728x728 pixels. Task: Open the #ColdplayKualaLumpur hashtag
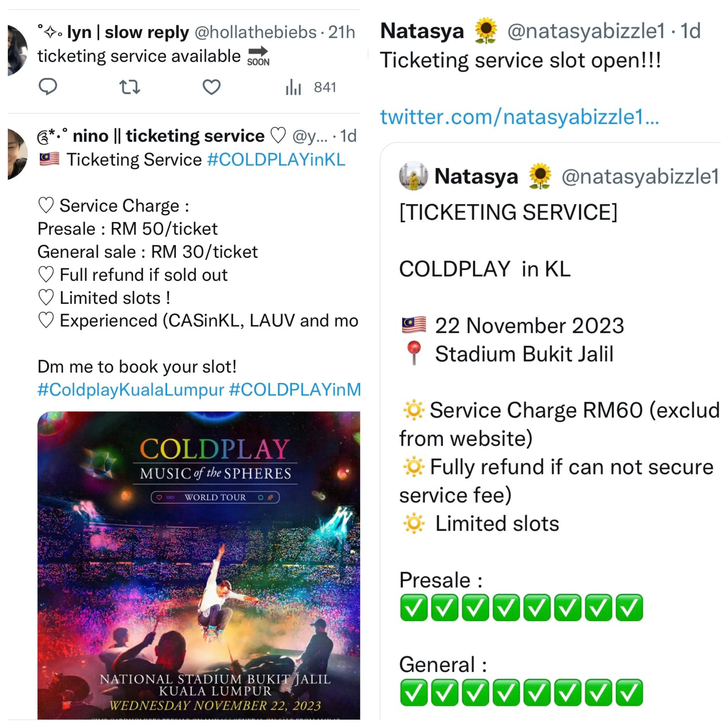[x=131, y=390]
